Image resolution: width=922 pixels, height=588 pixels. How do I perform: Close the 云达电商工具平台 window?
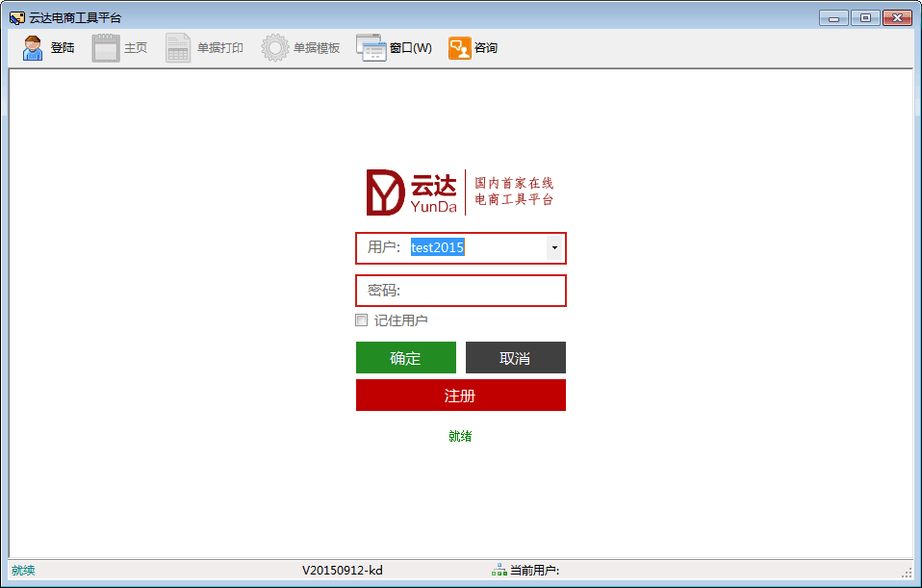click(897, 17)
